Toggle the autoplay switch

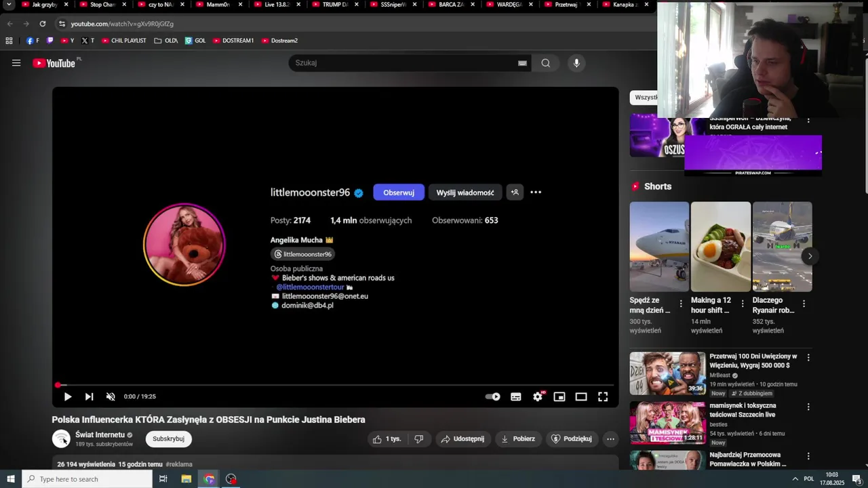(493, 396)
